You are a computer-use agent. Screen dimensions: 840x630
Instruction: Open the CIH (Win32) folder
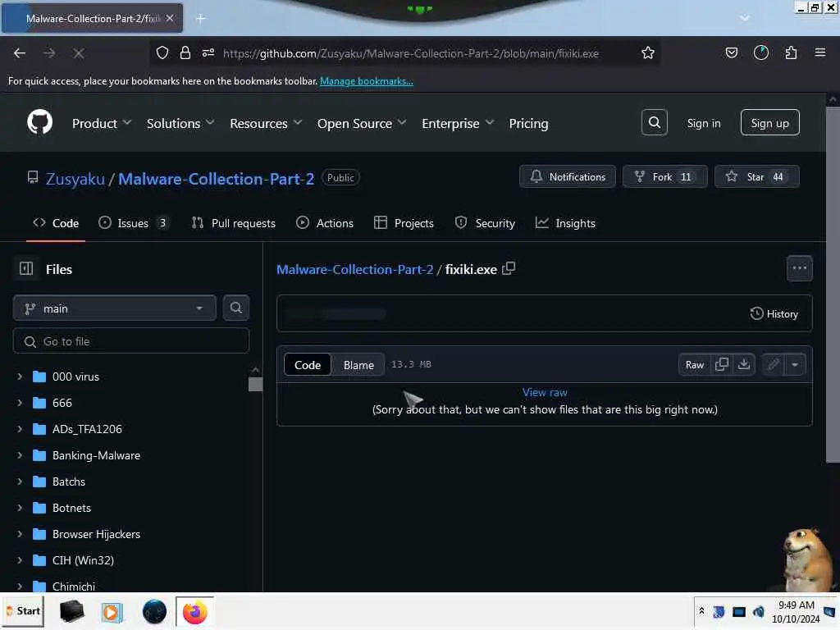point(83,559)
